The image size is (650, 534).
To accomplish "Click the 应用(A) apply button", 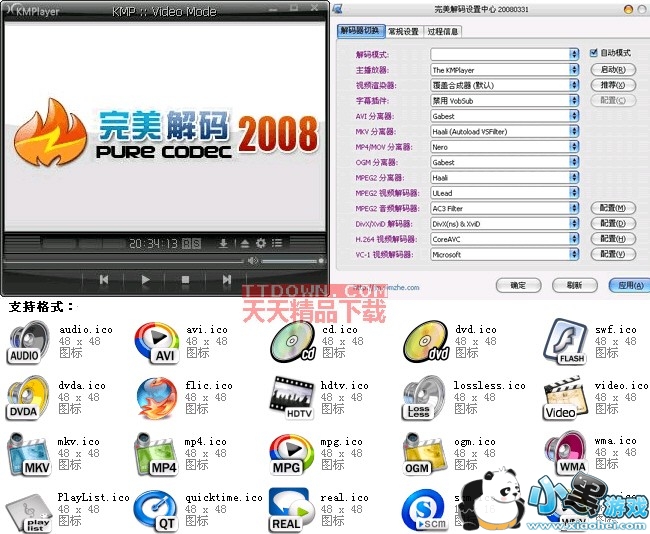I will coord(630,285).
